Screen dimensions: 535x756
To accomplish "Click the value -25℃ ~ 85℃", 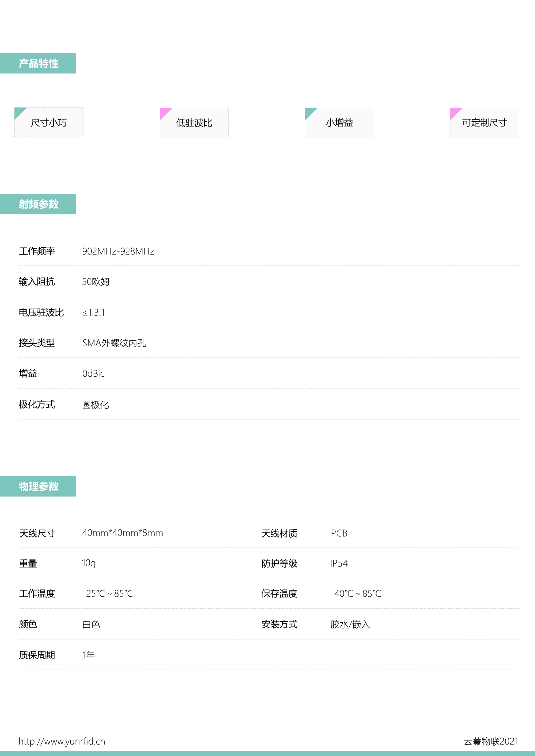I will (108, 593).
